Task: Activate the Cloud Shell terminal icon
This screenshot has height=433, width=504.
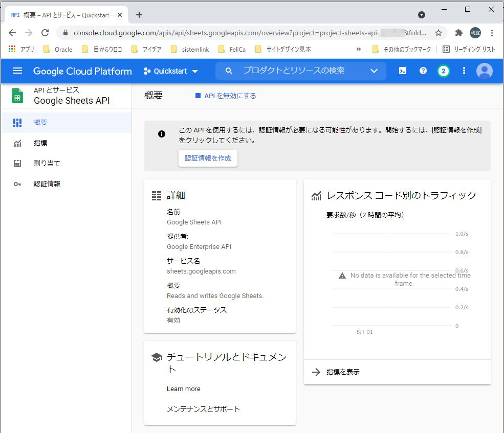Action: point(402,71)
